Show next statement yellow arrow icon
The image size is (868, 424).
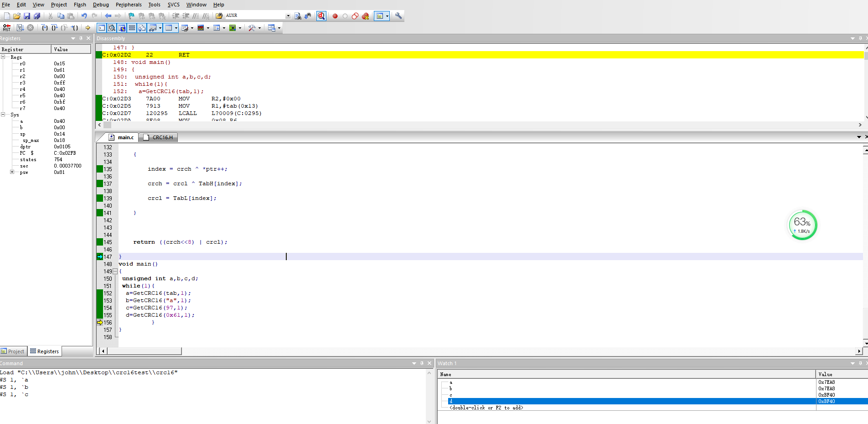point(88,28)
